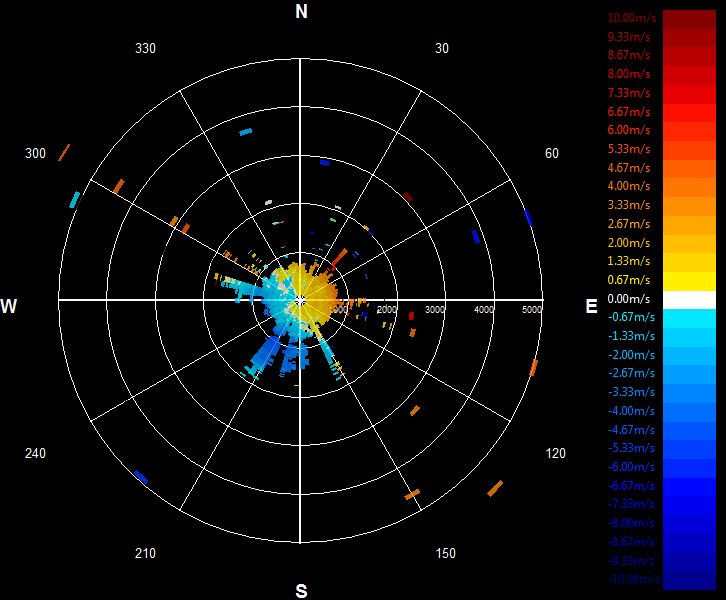Select the 150 degree bearing label

[x=445, y=553]
